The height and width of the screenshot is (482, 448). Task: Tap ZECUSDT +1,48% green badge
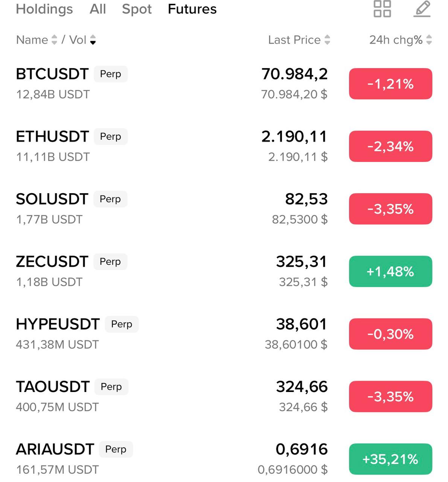[x=390, y=272]
